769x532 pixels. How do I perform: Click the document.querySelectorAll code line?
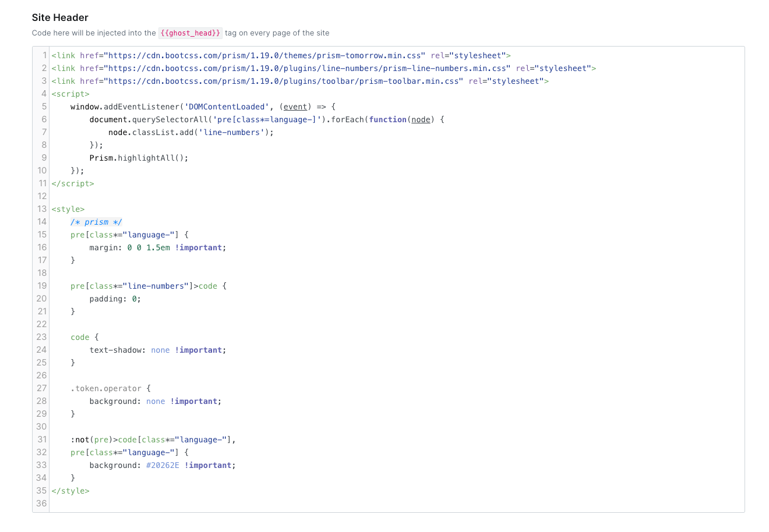point(267,120)
